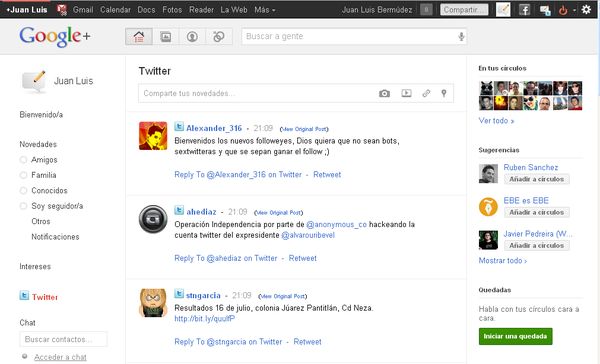Screen dimensions: 600x364
Task: Open the Profile icon in Google+ nav
Action: pyautogui.click(x=192, y=37)
